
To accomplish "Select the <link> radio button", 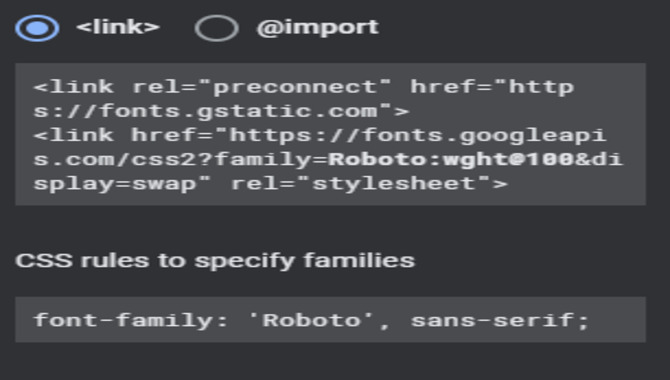I will (37, 28).
